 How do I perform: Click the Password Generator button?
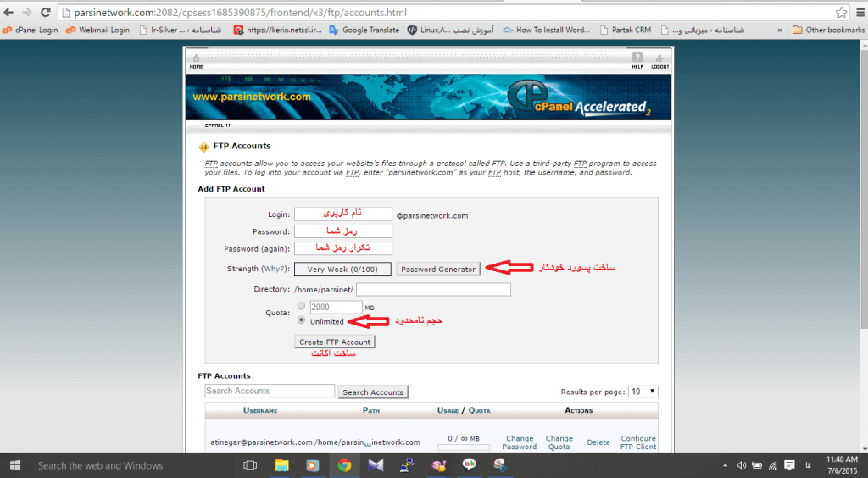click(x=438, y=270)
